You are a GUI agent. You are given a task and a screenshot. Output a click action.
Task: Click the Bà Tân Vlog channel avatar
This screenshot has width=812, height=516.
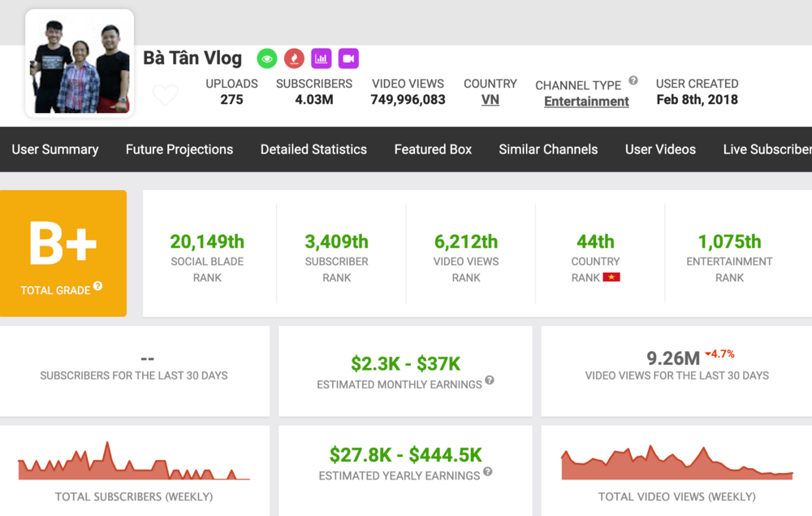[79, 63]
